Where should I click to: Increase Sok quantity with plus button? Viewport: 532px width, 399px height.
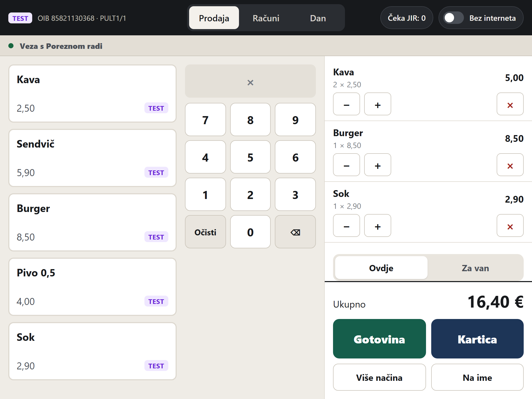tap(377, 225)
